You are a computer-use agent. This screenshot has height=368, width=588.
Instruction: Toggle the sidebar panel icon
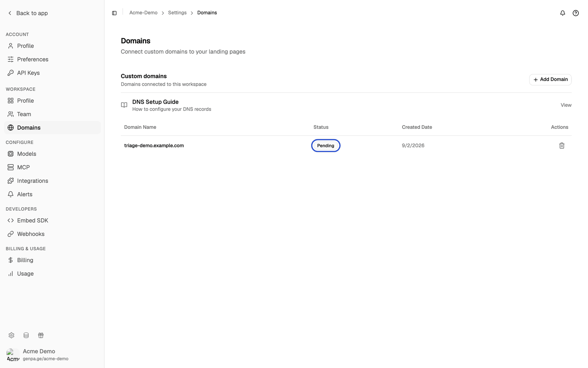point(114,13)
